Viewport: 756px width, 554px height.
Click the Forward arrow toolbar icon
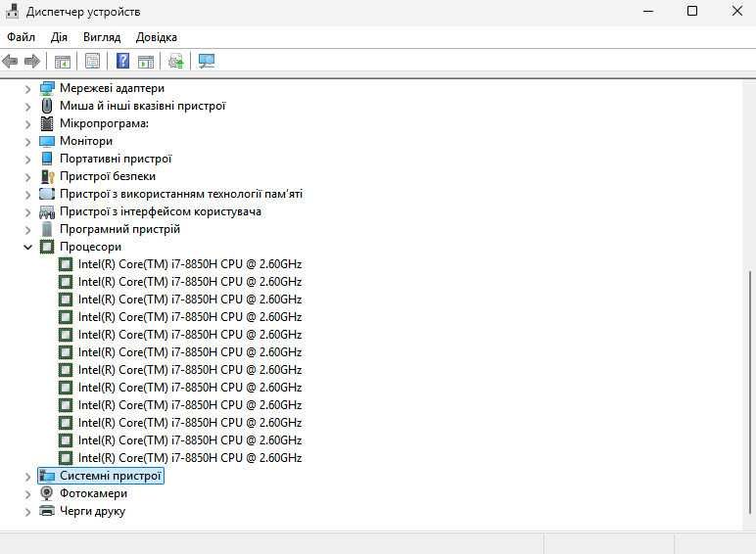(x=31, y=62)
